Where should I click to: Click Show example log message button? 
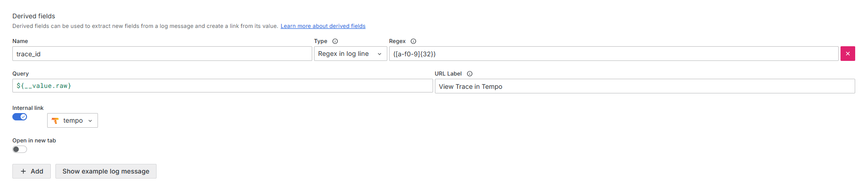[106, 171]
